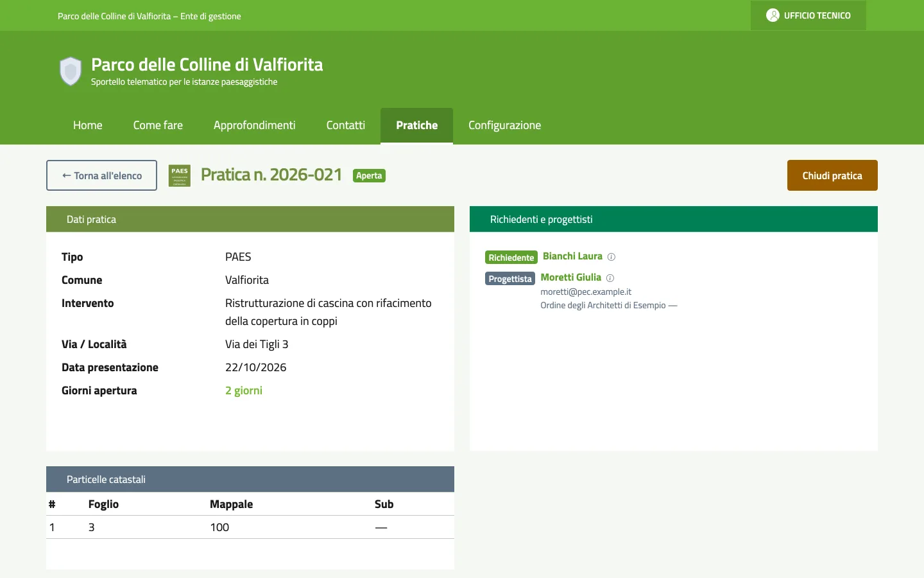Screen dimensions: 924x578
Task: Open the Approfondimenti menu item
Action: tap(255, 125)
